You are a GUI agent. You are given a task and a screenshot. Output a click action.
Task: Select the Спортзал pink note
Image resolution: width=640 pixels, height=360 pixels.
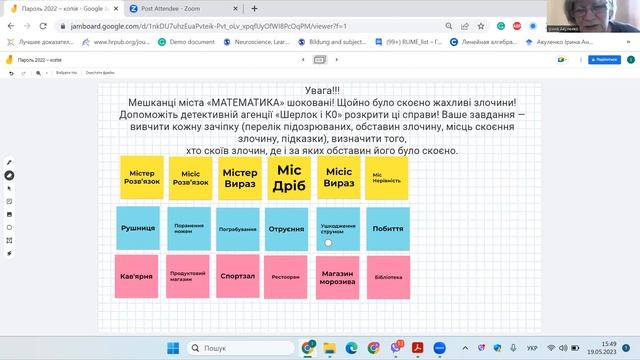click(238, 276)
